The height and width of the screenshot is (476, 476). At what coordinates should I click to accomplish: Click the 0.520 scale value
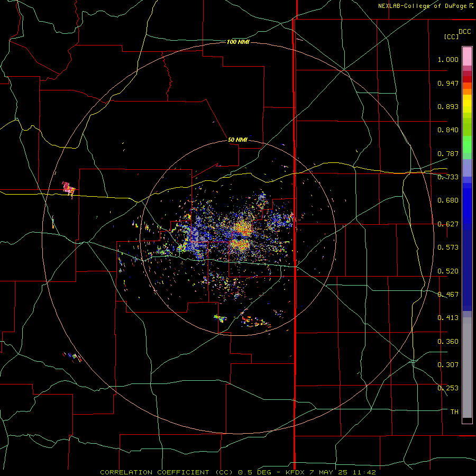click(448, 271)
